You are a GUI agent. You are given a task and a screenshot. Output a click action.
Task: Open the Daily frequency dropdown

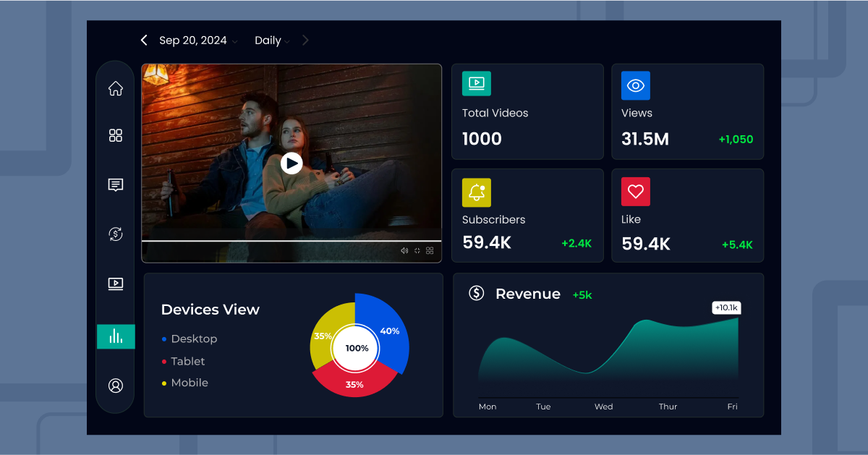click(271, 41)
